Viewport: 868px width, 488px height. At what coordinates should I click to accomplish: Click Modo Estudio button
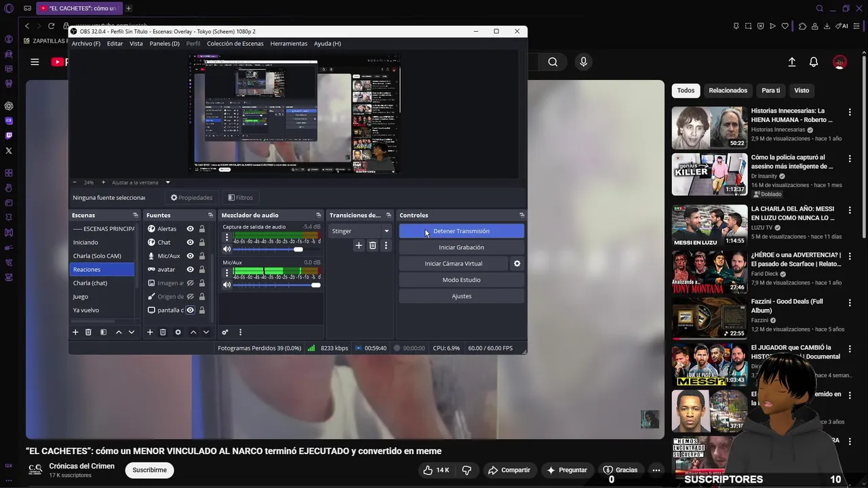(461, 280)
